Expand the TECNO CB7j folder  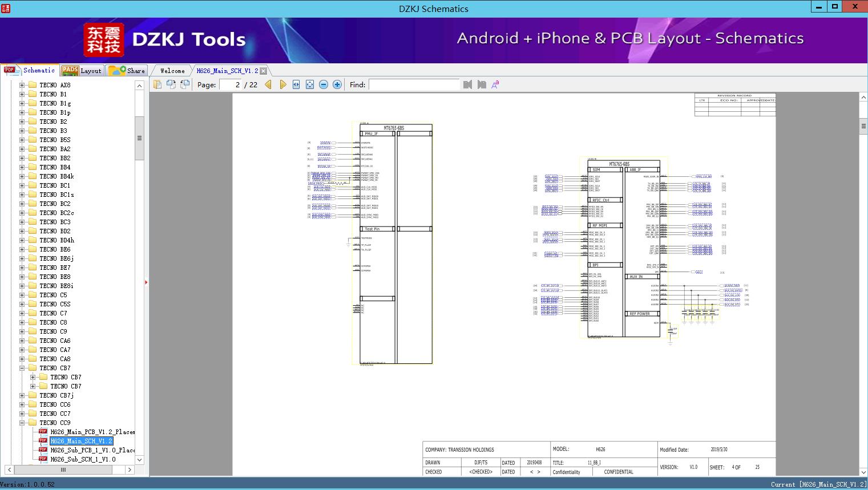pyautogui.click(x=22, y=395)
